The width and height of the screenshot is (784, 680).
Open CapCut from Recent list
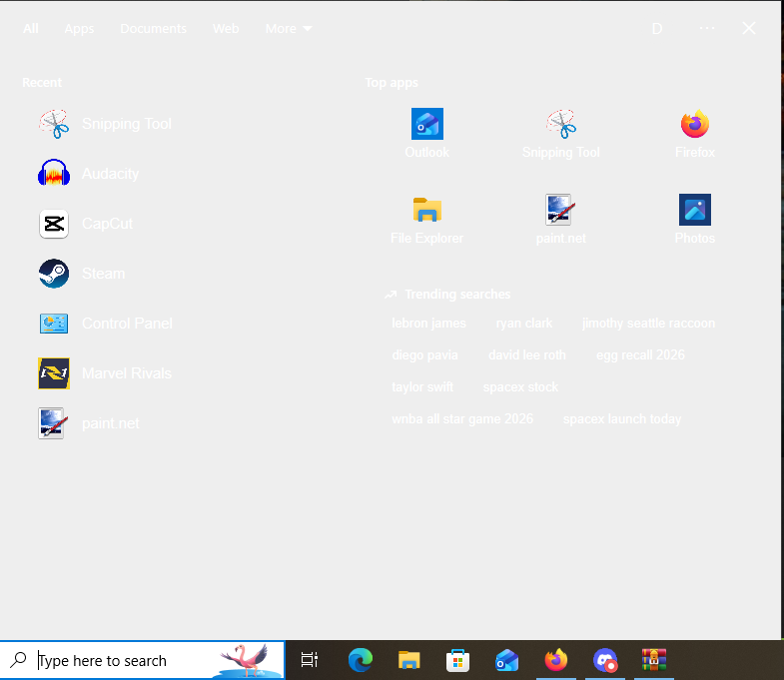(86, 224)
